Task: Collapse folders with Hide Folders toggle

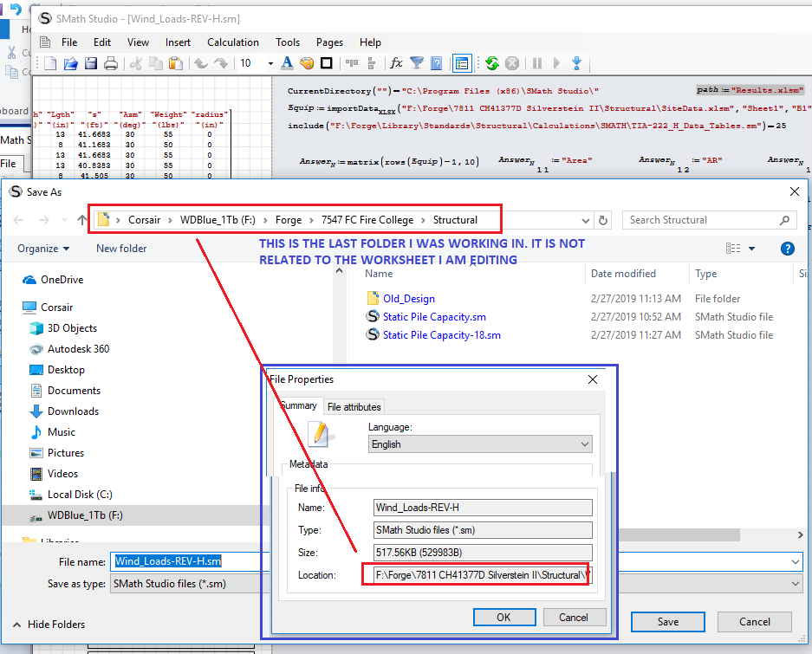Action: [x=52, y=625]
